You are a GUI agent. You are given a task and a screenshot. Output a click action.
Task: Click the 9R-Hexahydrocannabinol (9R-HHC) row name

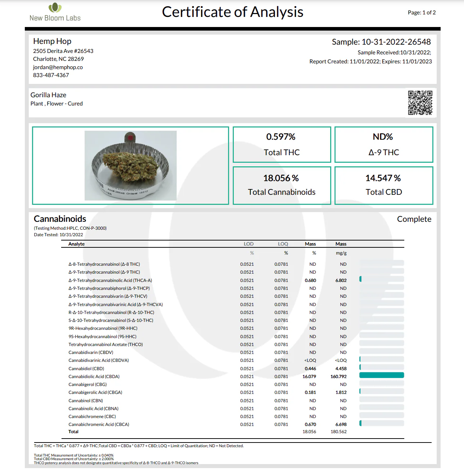coord(103,328)
